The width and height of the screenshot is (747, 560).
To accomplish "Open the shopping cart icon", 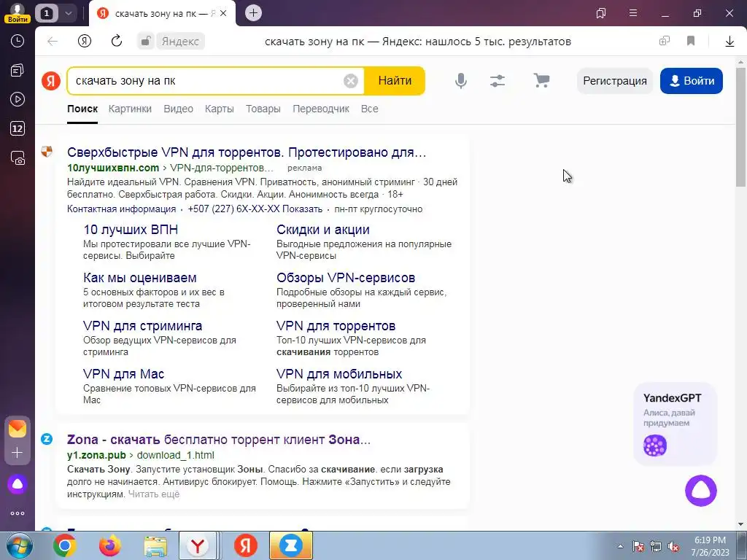I will tap(541, 80).
